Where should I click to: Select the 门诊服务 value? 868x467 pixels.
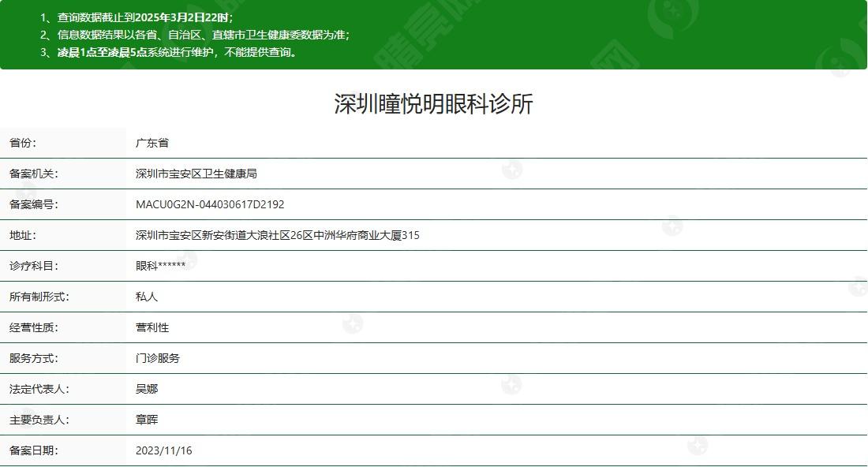point(158,359)
